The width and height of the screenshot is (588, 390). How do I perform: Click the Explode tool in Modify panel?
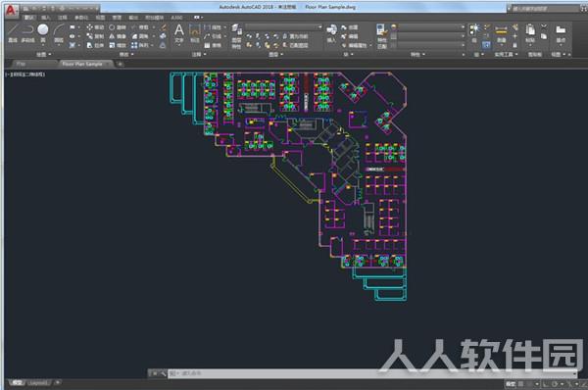[x=163, y=36]
